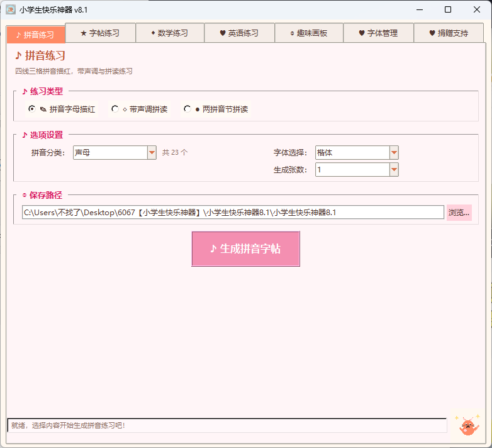This screenshot has height=448, width=492.
Task: Select 两拼音节拼读 radio option
Action: (x=187, y=109)
